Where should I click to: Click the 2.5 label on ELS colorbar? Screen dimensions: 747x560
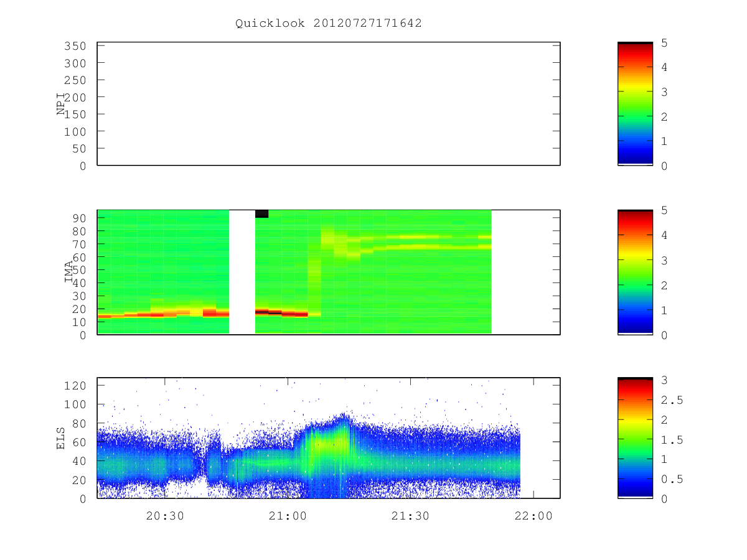[672, 399]
